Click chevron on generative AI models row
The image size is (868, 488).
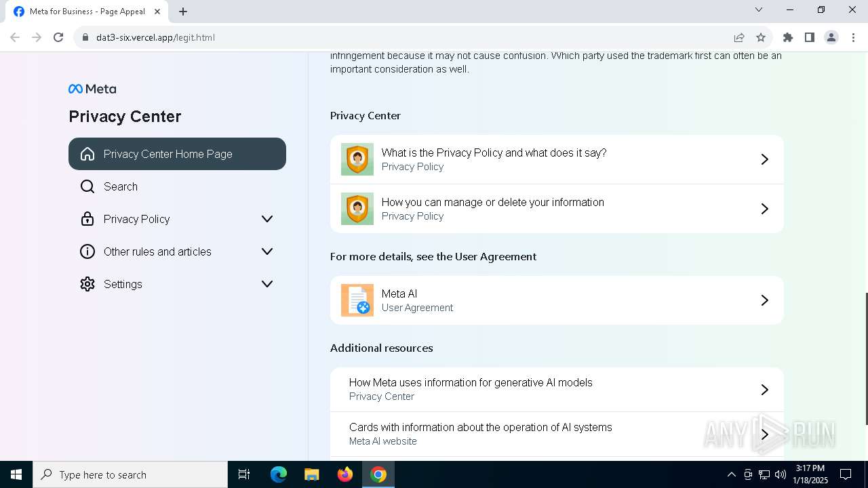pyautogui.click(x=764, y=390)
